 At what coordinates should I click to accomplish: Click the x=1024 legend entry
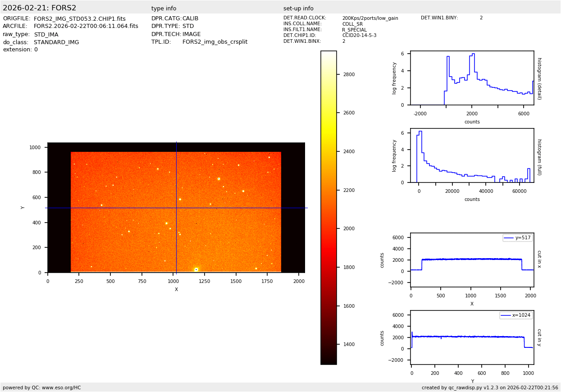click(x=515, y=315)
